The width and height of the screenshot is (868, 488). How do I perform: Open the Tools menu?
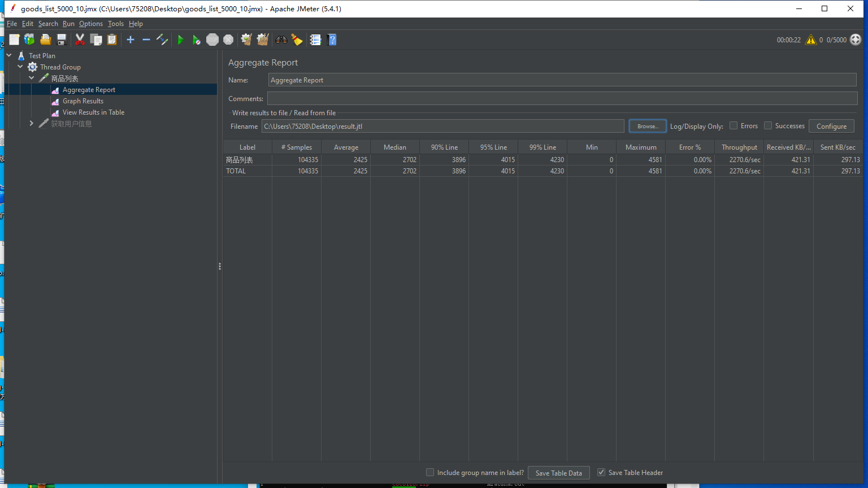coord(116,24)
